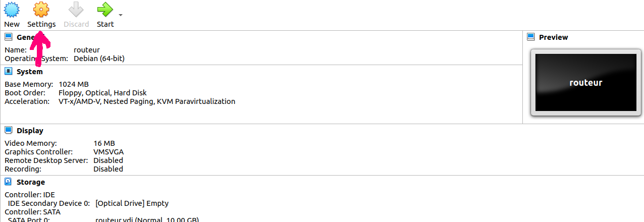Start the VM with green arrow
This screenshot has width=644, height=222.
[104, 9]
